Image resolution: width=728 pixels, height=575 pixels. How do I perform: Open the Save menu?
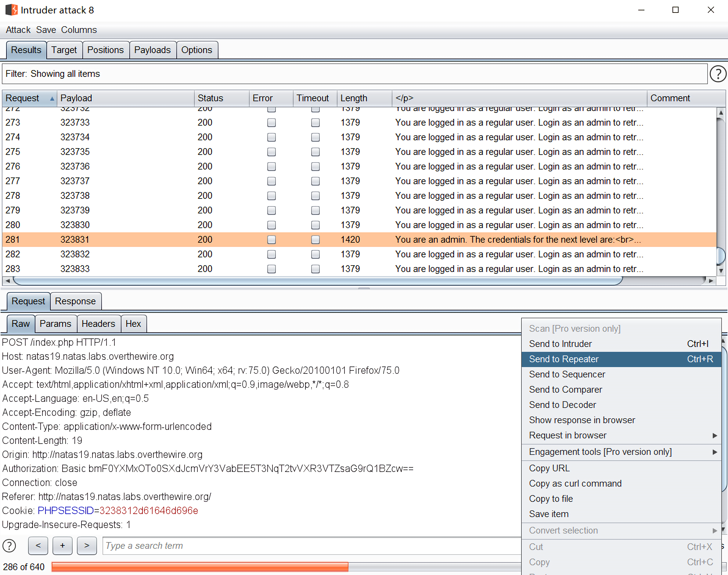click(46, 30)
